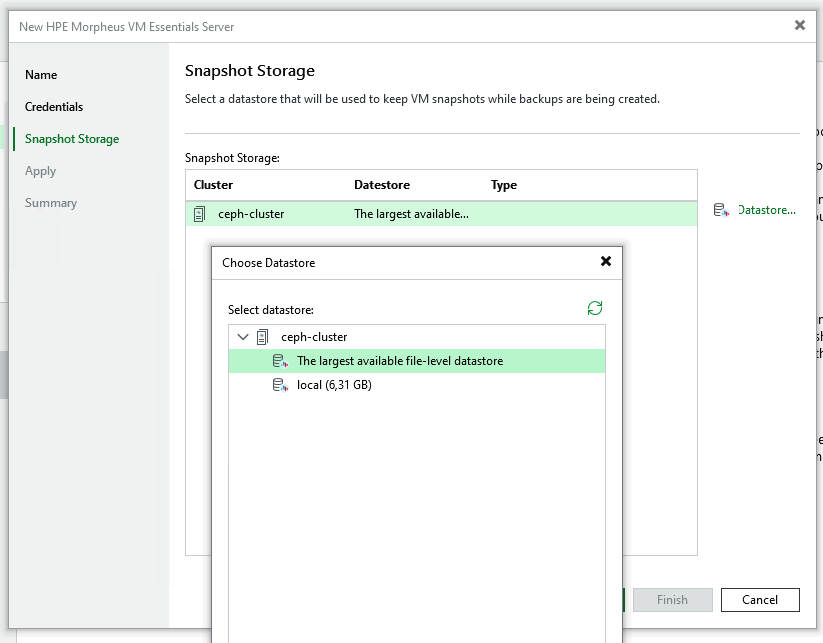The height and width of the screenshot is (643, 823).
Task: Sort by the Datestore column header
Action: (x=382, y=185)
